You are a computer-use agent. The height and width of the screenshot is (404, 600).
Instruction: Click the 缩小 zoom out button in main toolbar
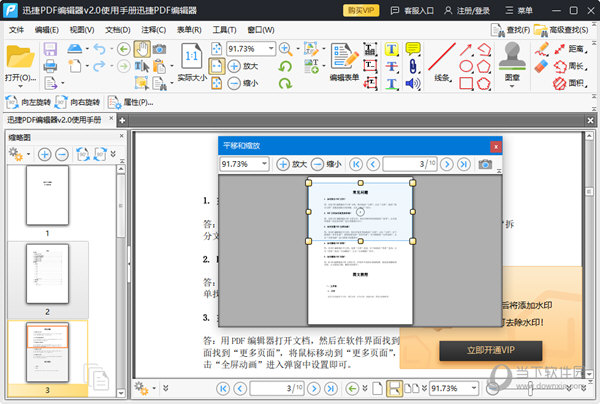[x=243, y=83]
